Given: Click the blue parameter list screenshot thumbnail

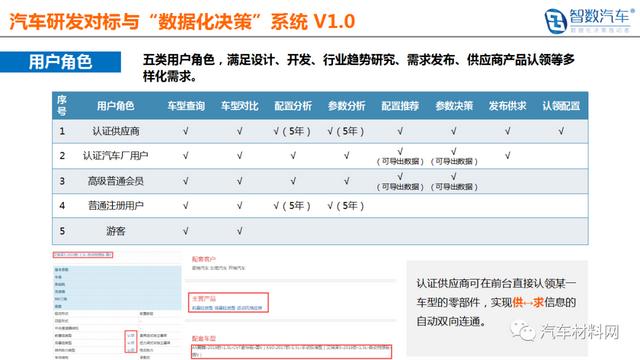Looking at the screenshot, I should coord(117,306).
